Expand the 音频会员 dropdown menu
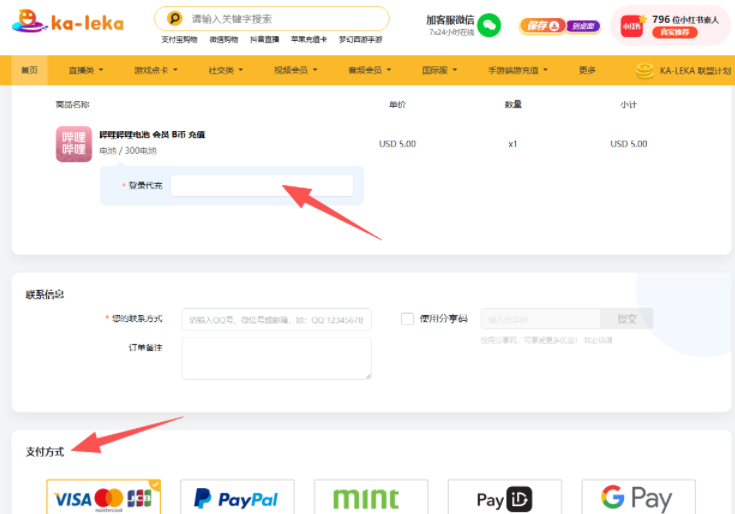Image resolution: width=735 pixels, height=514 pixels. [369, 70]
